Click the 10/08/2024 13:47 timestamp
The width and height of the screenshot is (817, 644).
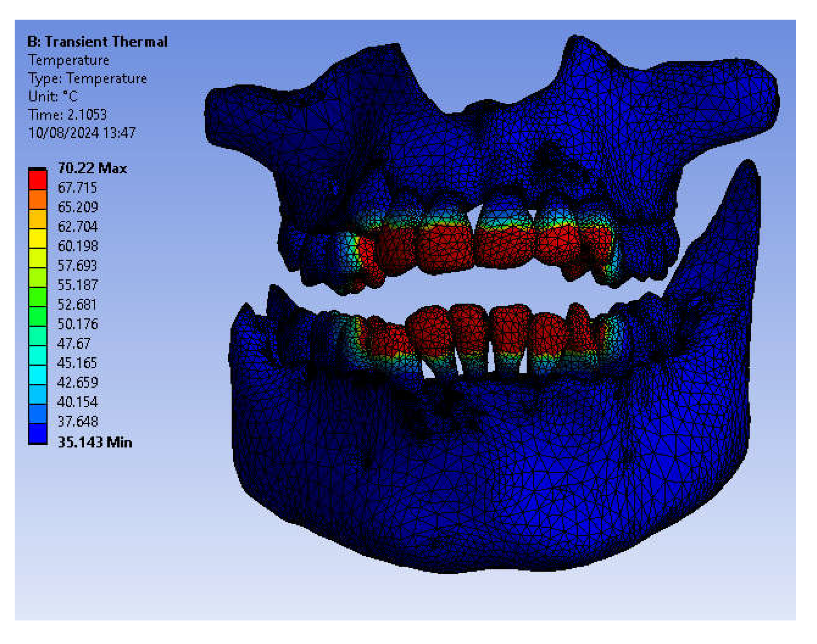82,133
